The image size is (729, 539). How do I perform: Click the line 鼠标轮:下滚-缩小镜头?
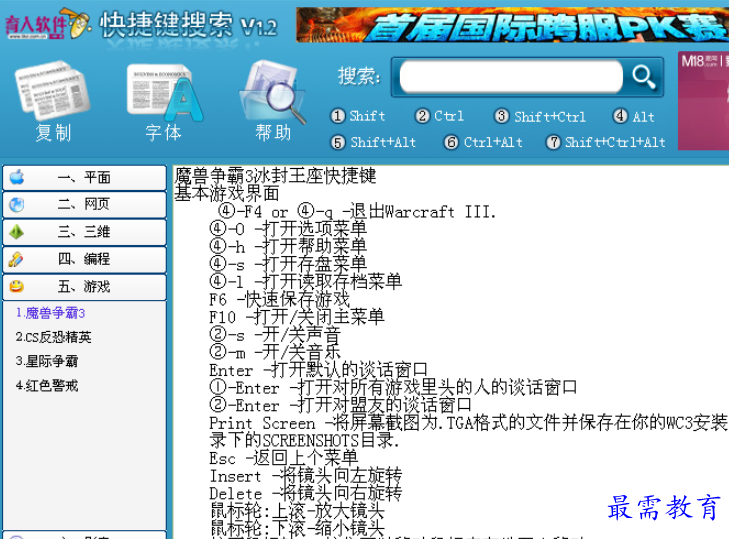pos(298,528)
